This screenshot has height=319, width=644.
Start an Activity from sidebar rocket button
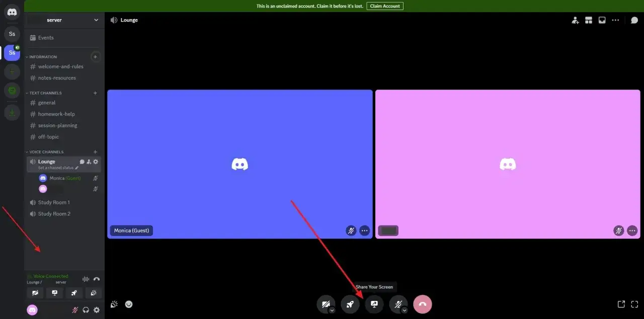tap(74, 293)
